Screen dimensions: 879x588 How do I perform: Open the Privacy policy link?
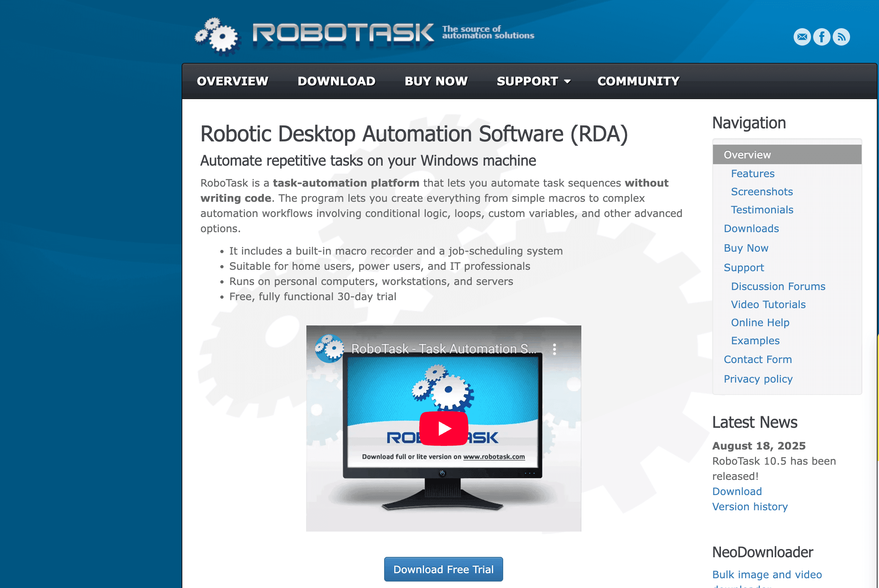pyautogui.click(x=758, y=379)
